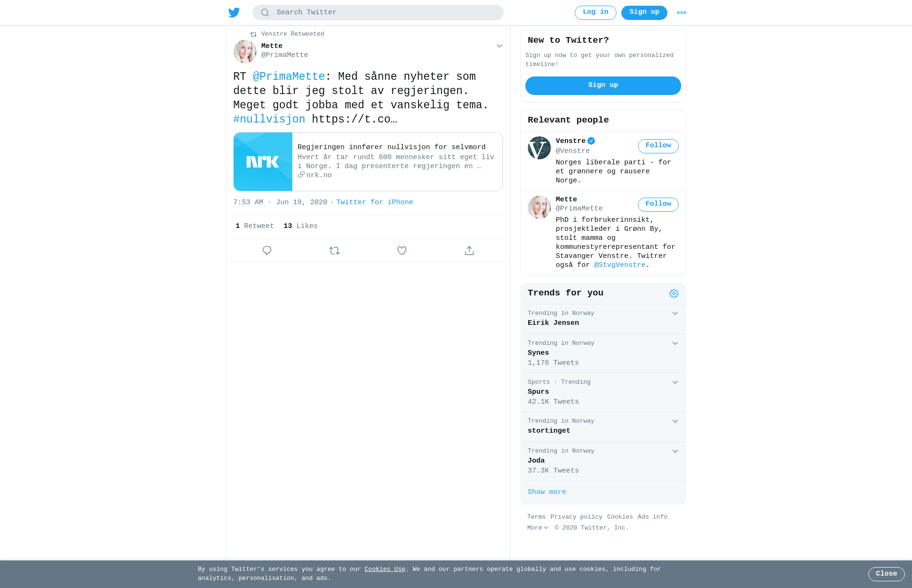Image resolution: width=912 pixels, height=588 pixels.
Task: Click the Twitter bird home icon
Action: tap(234, 12)
